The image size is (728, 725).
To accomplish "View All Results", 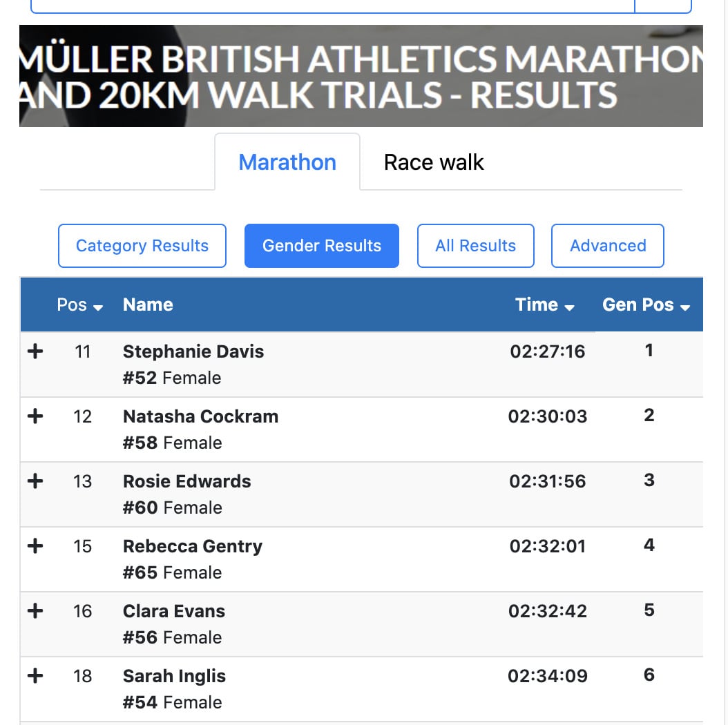I will (x=475, y=246).
